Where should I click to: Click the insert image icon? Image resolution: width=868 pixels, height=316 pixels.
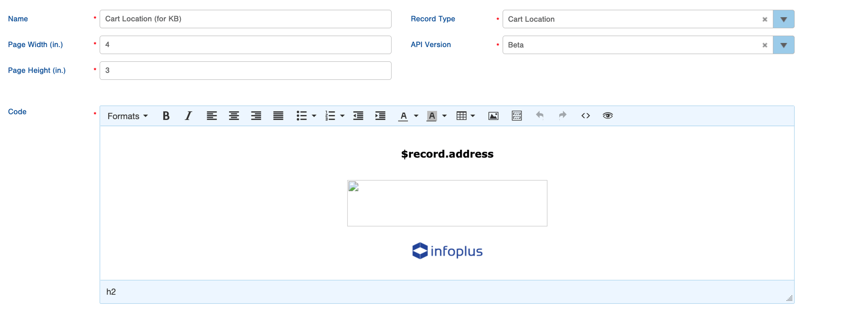[x=493, y=116]
